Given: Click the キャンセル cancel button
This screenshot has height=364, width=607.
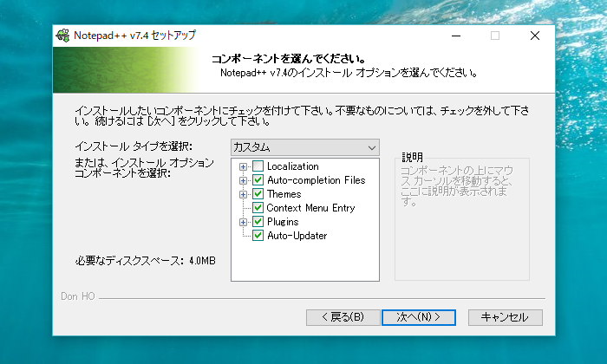Looking at the screenshot, I should tap(506, 317).
